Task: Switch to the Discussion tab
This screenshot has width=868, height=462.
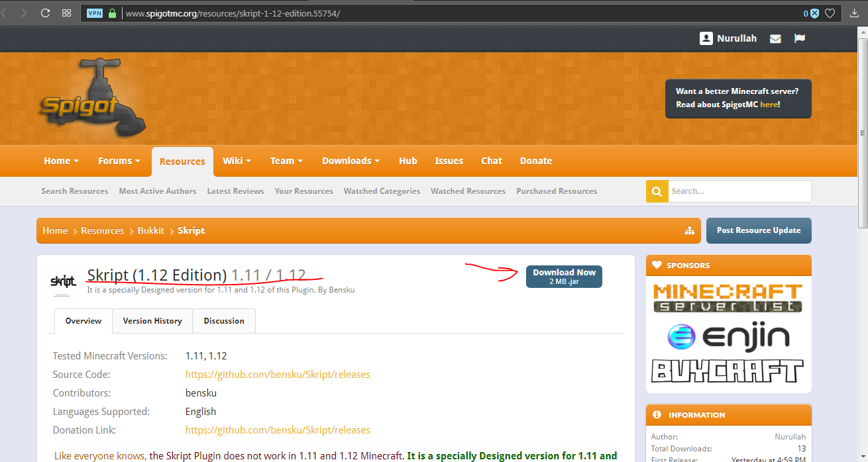Action: (224, 321)
